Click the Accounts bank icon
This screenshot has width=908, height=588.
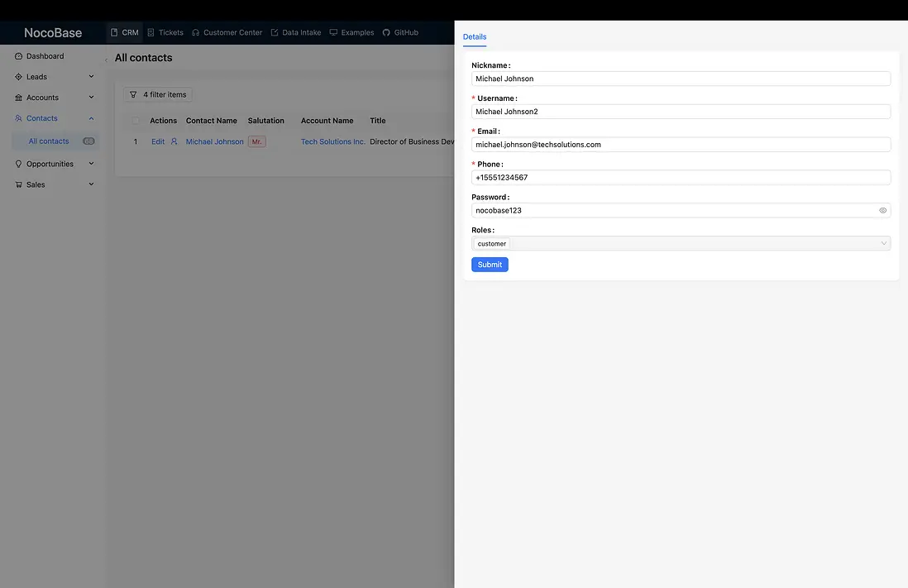click(x=18, y=97)
